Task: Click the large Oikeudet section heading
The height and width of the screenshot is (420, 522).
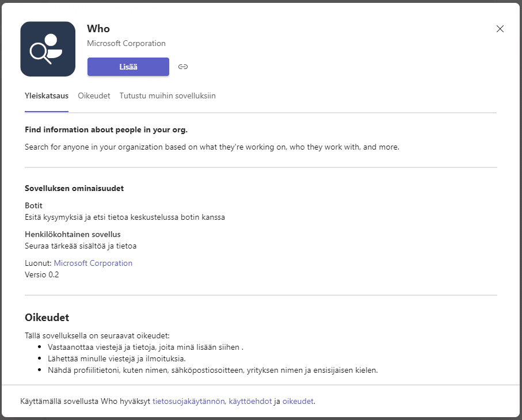Action: click(x=47, y=318)
